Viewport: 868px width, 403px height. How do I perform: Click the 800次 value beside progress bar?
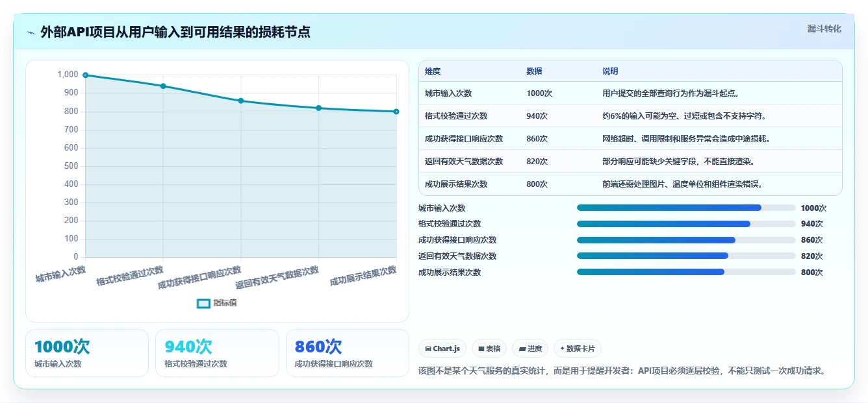click(812, 273)
